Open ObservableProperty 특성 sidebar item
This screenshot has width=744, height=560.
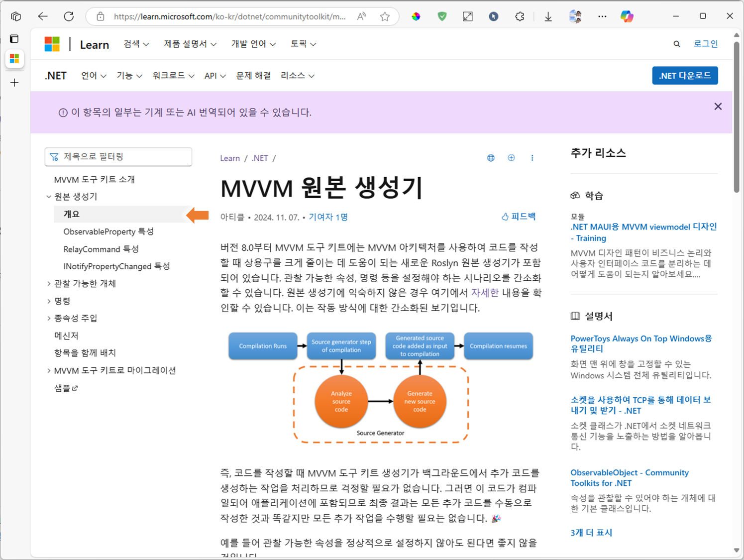(108, 231)
